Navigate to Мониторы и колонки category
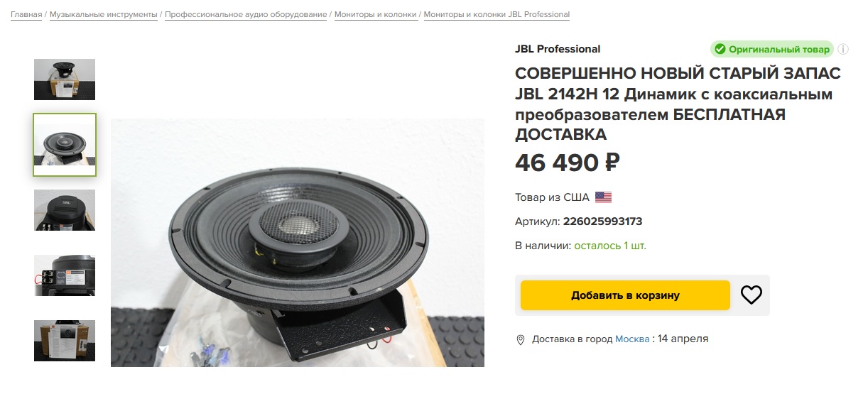The image size is (868, 411). pyautogui.click(x=375, y=14)
